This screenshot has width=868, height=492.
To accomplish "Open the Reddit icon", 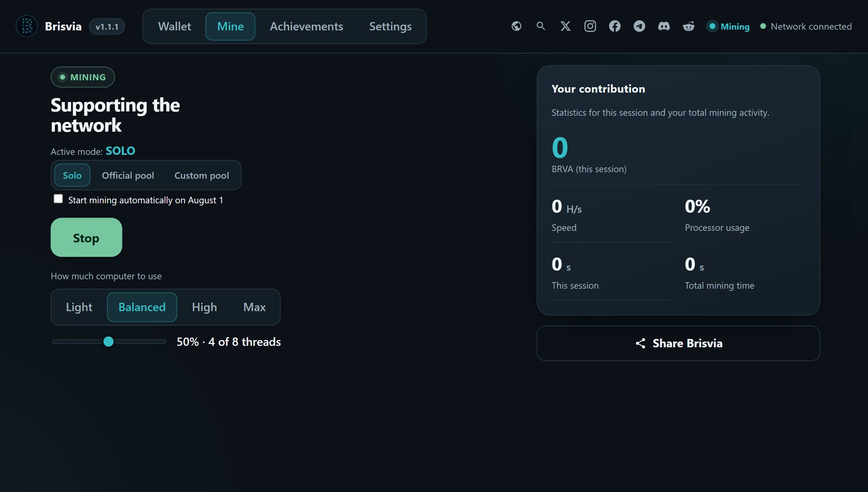I will (689, 26).
